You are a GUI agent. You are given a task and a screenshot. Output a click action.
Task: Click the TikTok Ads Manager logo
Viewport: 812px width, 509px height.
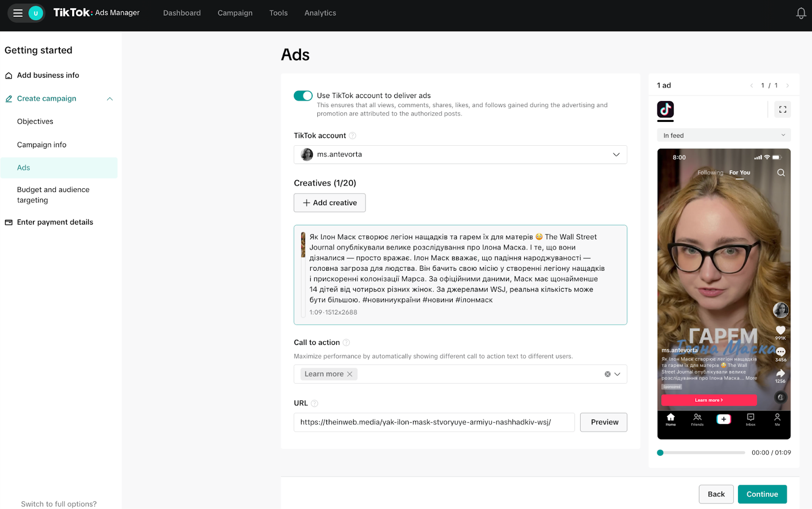(96, 13)
